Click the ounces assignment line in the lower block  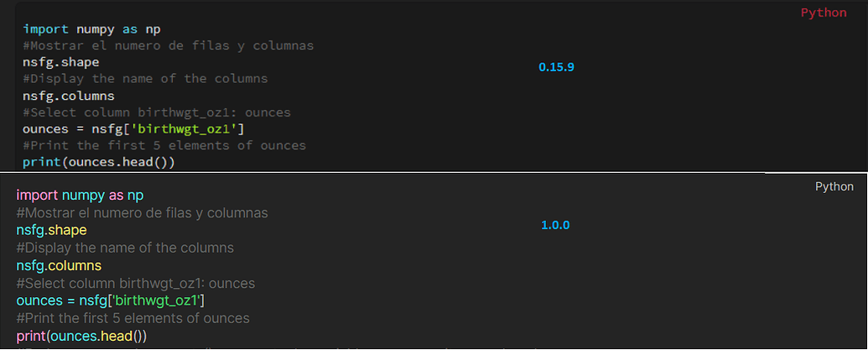click(x=111, y=300)
